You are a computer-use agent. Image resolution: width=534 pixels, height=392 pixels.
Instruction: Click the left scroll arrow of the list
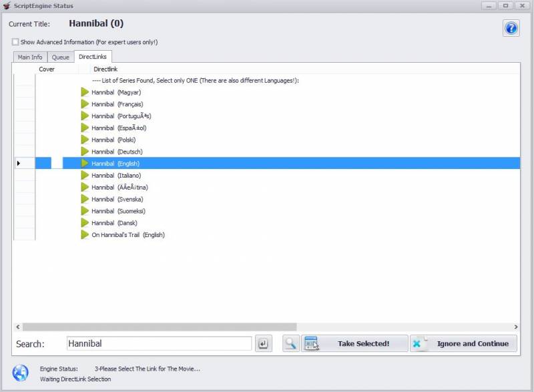pyautogui.click(x=18, y=327)
